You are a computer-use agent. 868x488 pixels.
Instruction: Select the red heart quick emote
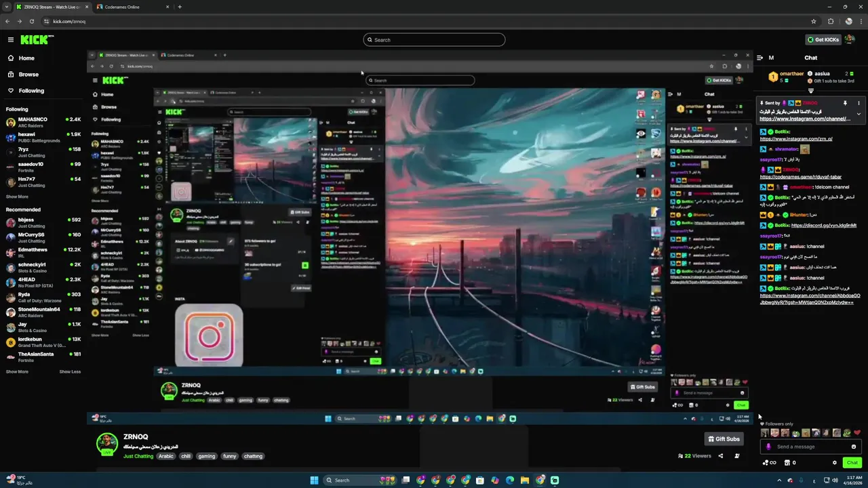point(856,432)
